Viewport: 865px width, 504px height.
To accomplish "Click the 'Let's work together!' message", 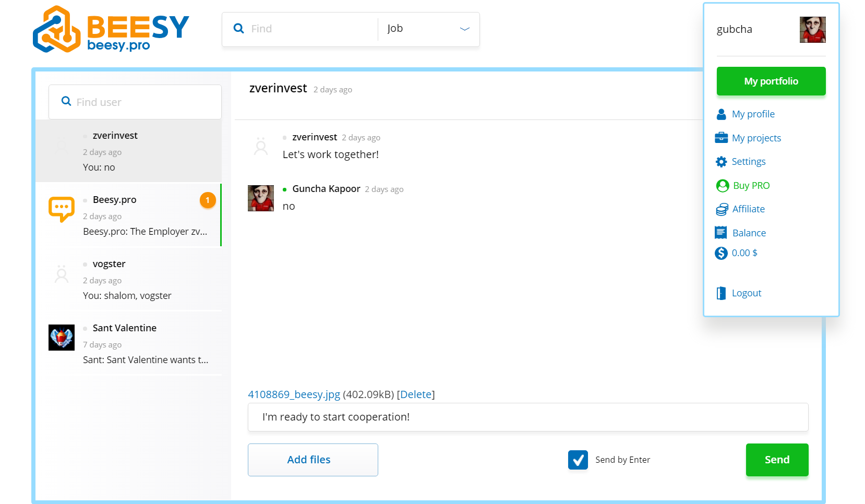I will tap(331, 154).
